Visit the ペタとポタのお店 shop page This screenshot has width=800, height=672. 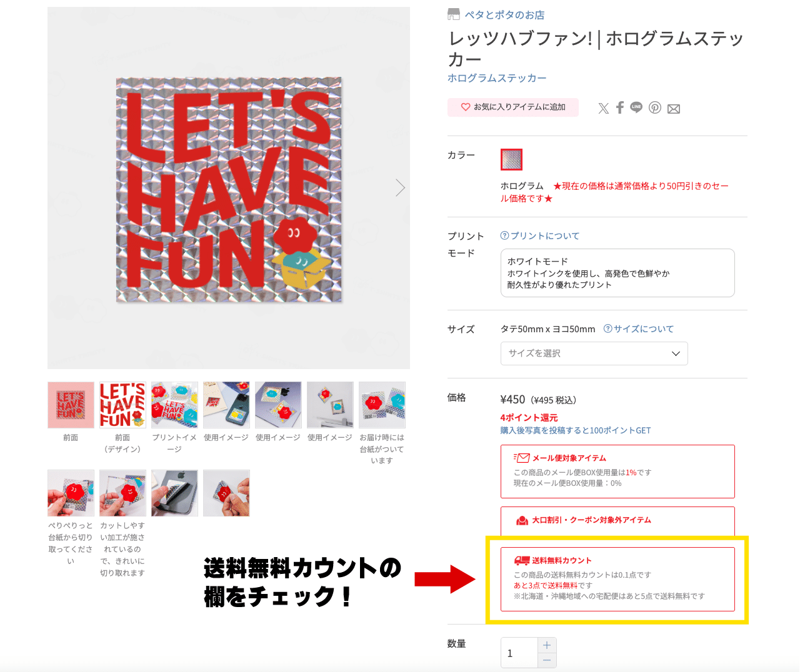point(504,15)
